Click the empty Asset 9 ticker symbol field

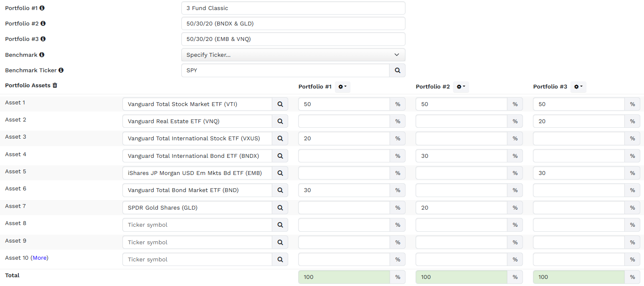pos(197,242)
